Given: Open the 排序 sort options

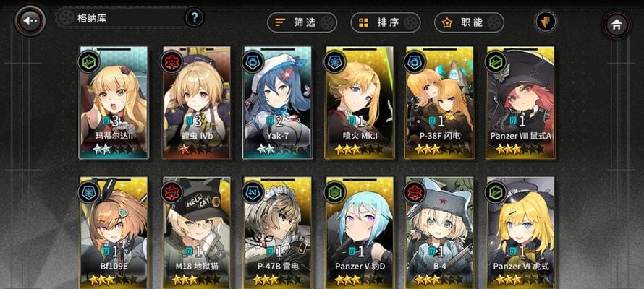Looking at the screenshot, I should coord(385,22).
